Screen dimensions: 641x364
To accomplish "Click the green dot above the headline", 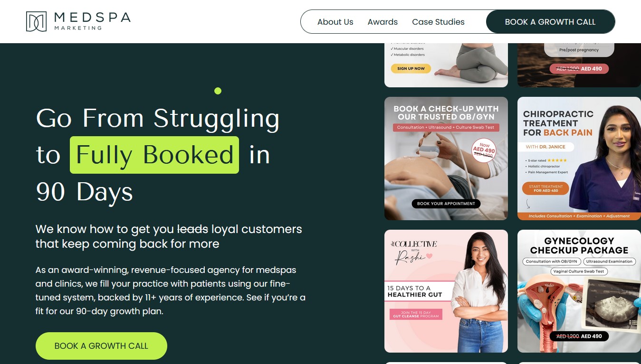I will (x=218, y=91).
